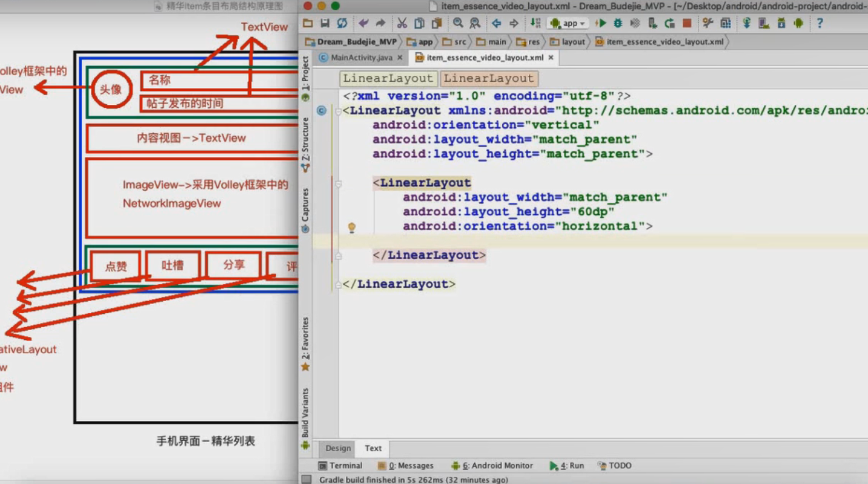Click the Synchronize refresh icon
Screen dimensions: 868x484
pyautogui.click(x=342, y=23)
